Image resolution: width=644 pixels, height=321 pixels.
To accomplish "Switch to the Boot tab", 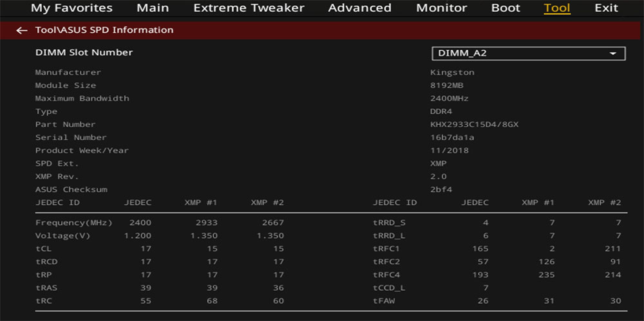I will click(x=506, y=8).
